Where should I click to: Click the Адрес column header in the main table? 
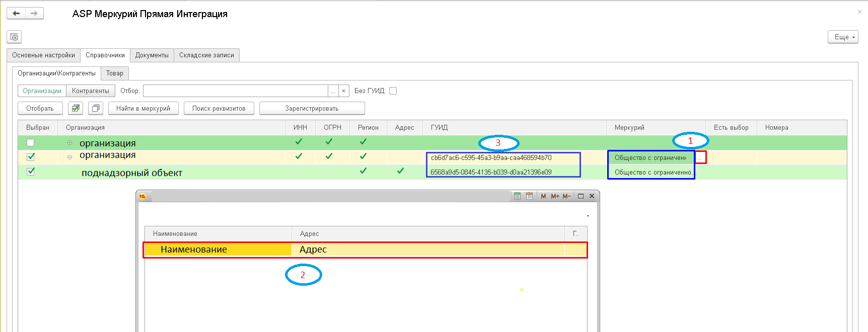click(x=405, y=128)
